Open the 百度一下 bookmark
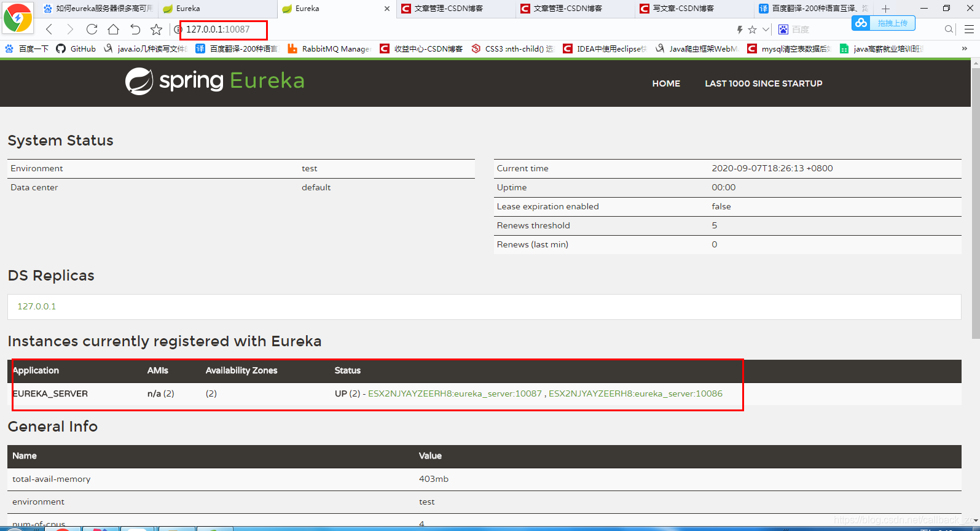 click(x=26, y=48)
